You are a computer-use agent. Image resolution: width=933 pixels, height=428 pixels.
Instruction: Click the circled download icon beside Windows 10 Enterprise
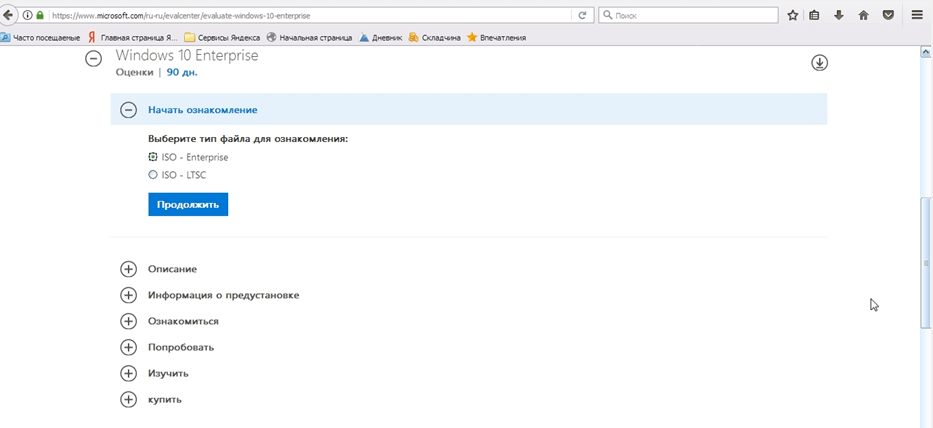click(819, 63)
